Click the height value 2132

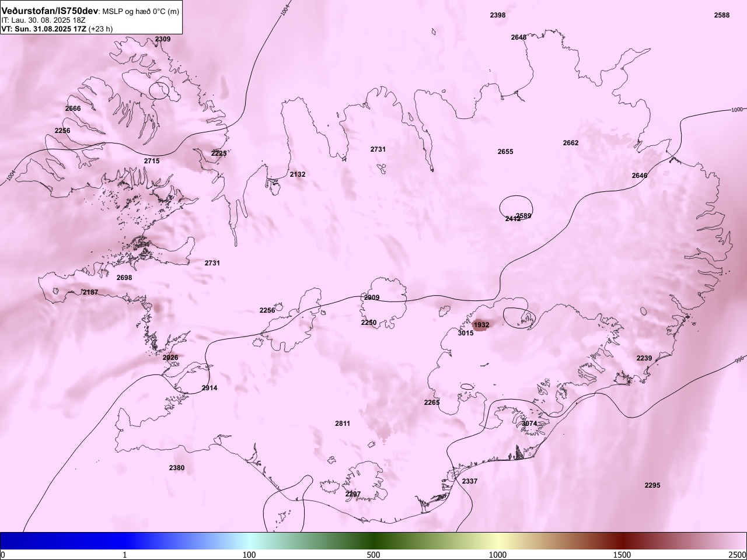298,174
